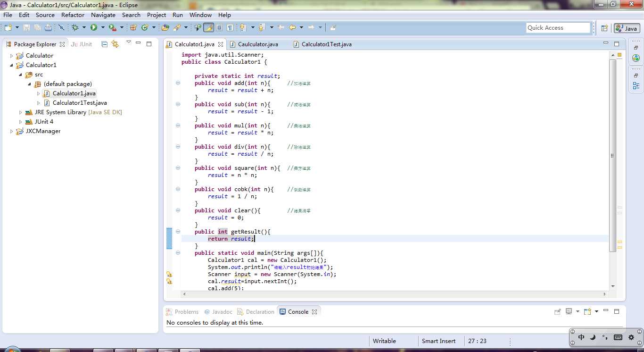Click the New Java Package icon
Image resolution: width=644 pixels, height=352 pixels.
(x=133, y=27)
